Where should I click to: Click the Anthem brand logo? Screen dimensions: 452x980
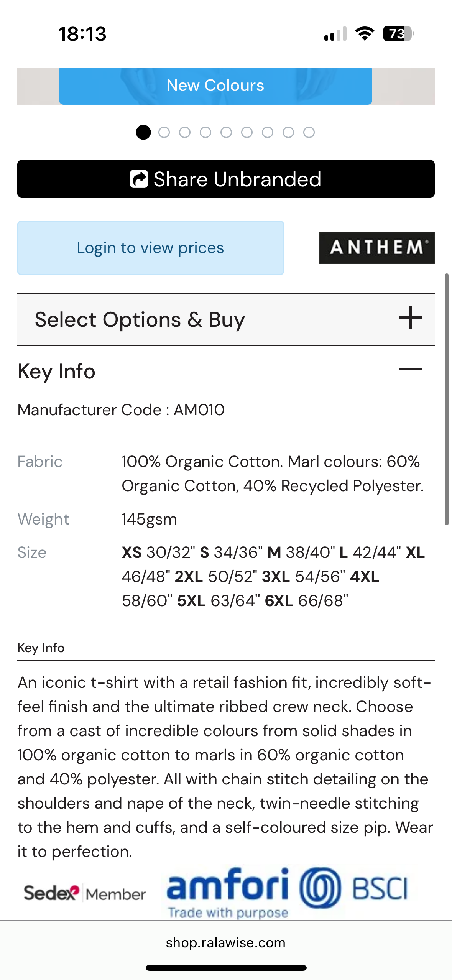coord(376,248)
